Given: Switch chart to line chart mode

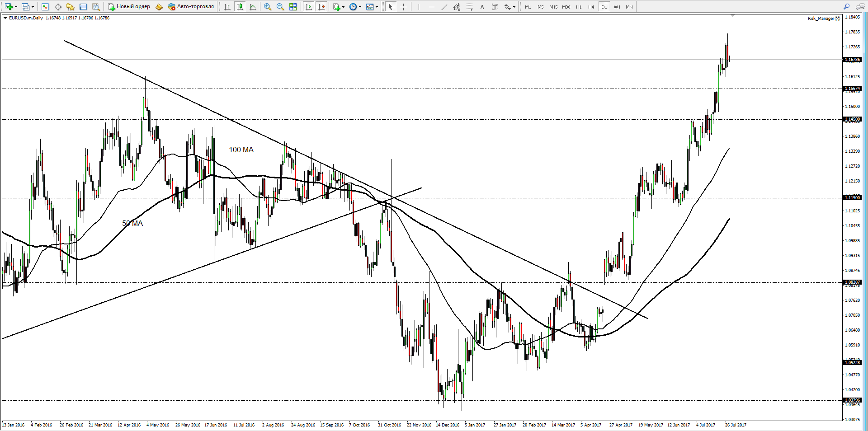Looking at the screenshot, I should 253,7.
